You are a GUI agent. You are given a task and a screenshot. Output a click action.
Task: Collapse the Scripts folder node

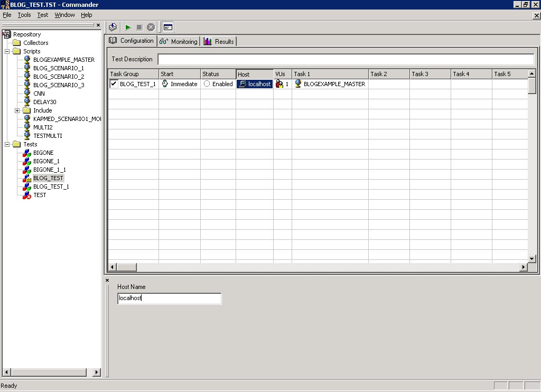click(x=7, y=51)
